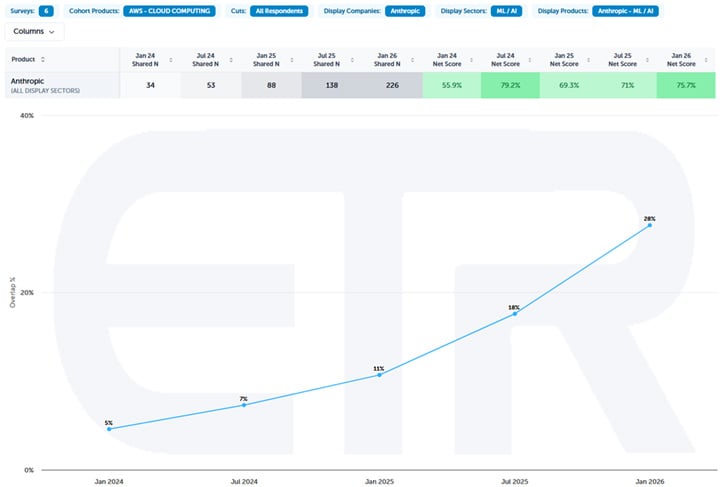
Task: Click the Jan 2026 28% data point
Action: (650, 225)
